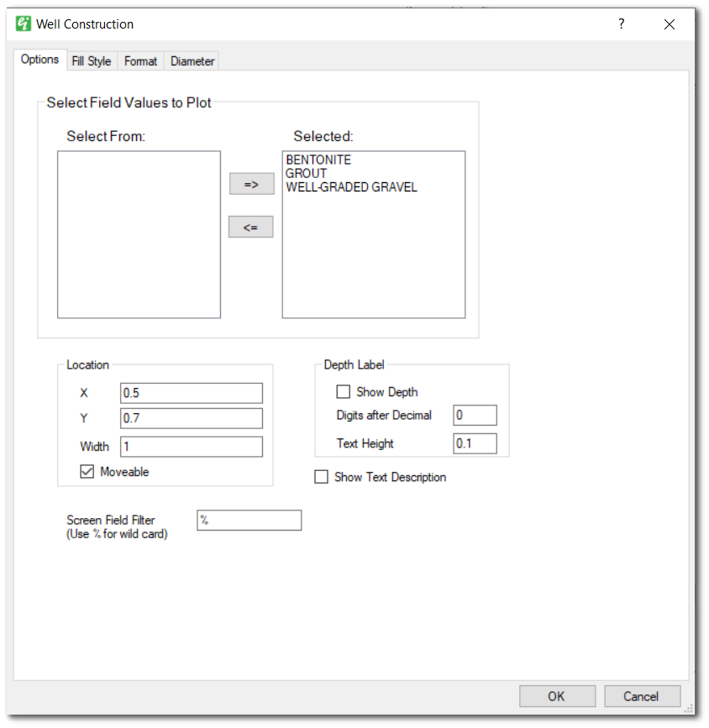Screen dimensions: 709x728
Task: Stay on the Options tab
Action: 39,60
